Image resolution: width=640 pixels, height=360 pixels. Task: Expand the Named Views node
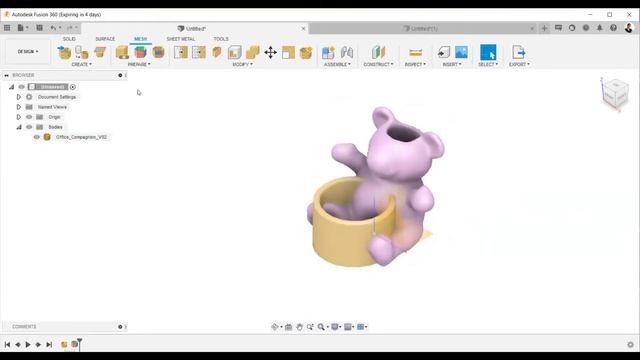[x=18, y=107]
